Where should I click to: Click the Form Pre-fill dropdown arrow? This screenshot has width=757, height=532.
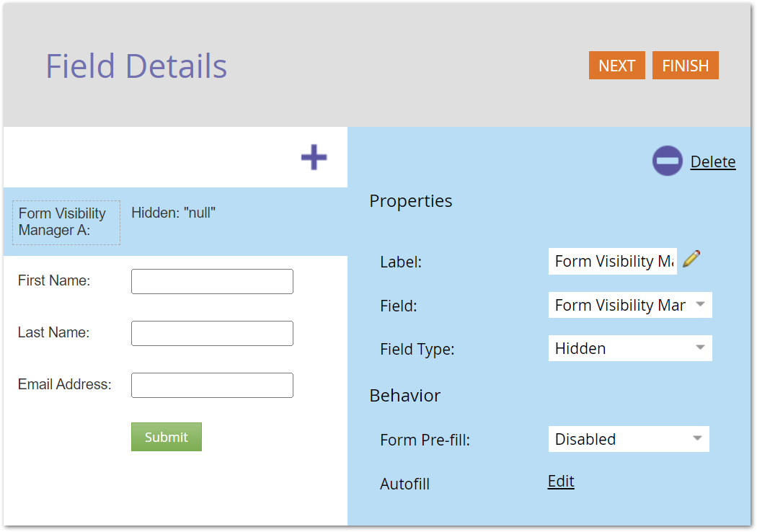(x=696, y=439)
